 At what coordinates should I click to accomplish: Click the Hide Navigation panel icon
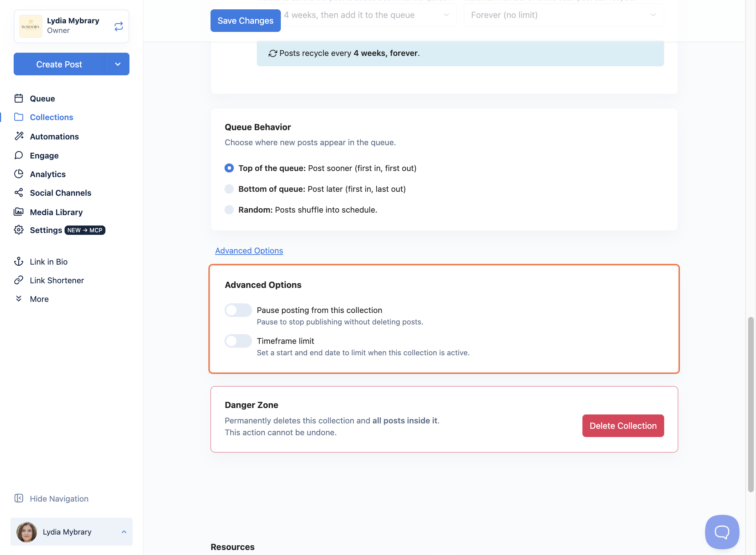(19, 498)
